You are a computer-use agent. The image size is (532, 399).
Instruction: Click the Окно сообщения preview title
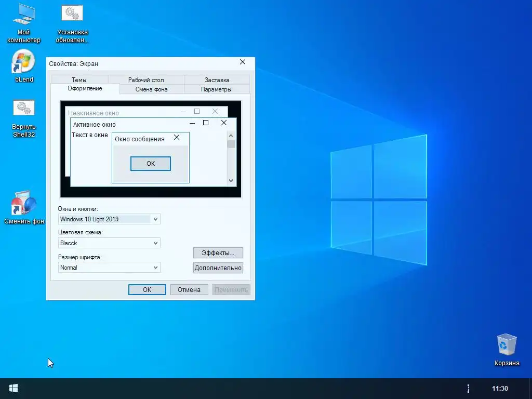click(139, 139)
